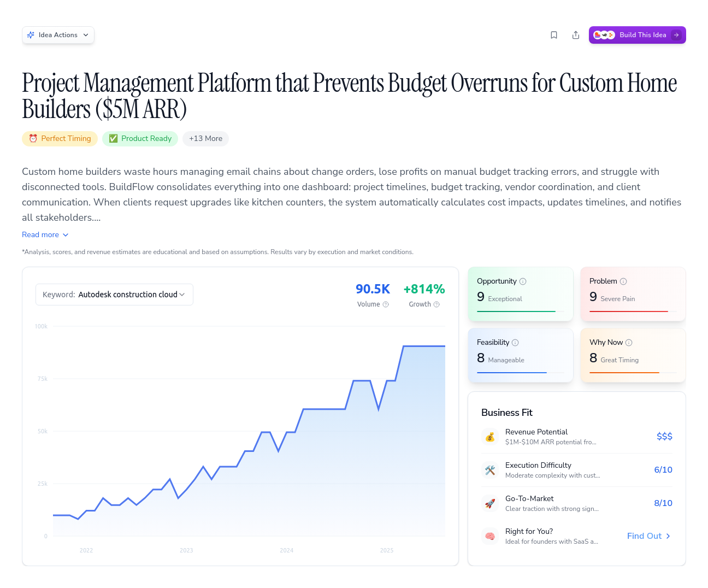This screenshot has width=708, height=588.
Task: Open the Go-To-Market row
Action: [576, 503]
